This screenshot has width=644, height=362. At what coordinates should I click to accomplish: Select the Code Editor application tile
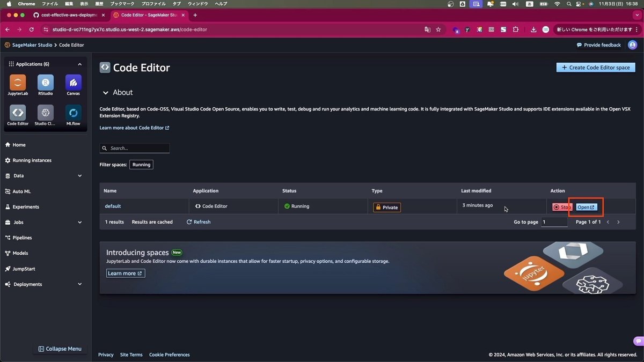[18, 115]
